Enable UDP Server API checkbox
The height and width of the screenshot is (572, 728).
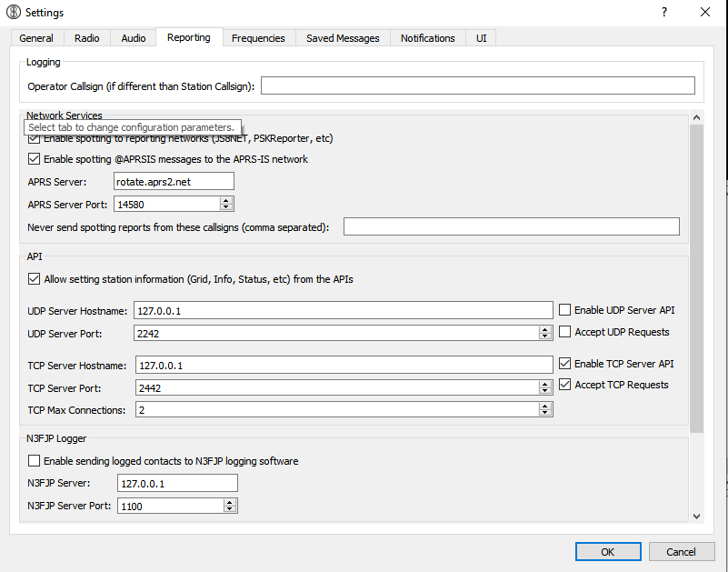tap(564, 309)
